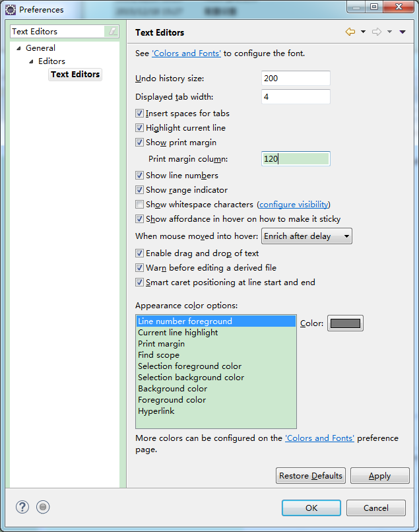Select 'Current line highlight' list item
The width and height of the screenshot is (419, 532).
point(216,333)
